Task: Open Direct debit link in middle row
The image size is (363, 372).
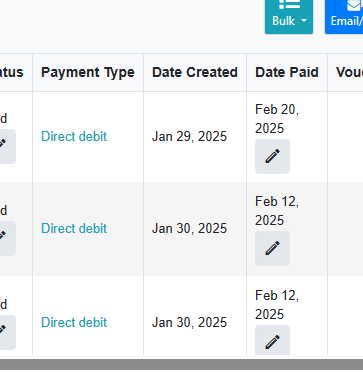Action: 74,228
